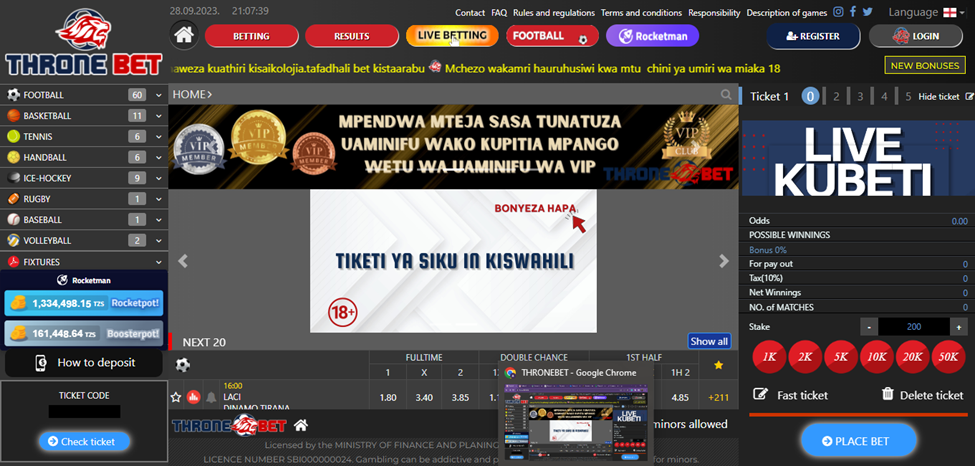Click the England flag language icon
The height and width of the screenshot is (466, 975).
pos(950,12)
